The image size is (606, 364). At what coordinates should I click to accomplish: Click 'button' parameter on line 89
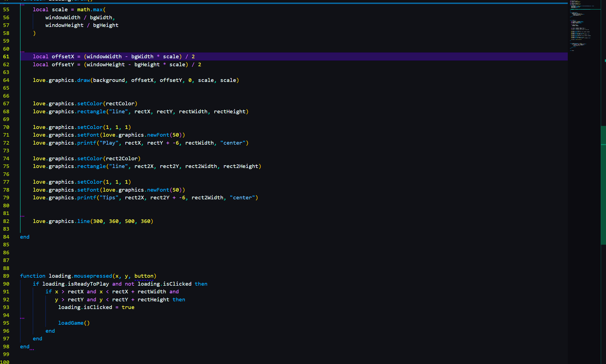[144, 276]
